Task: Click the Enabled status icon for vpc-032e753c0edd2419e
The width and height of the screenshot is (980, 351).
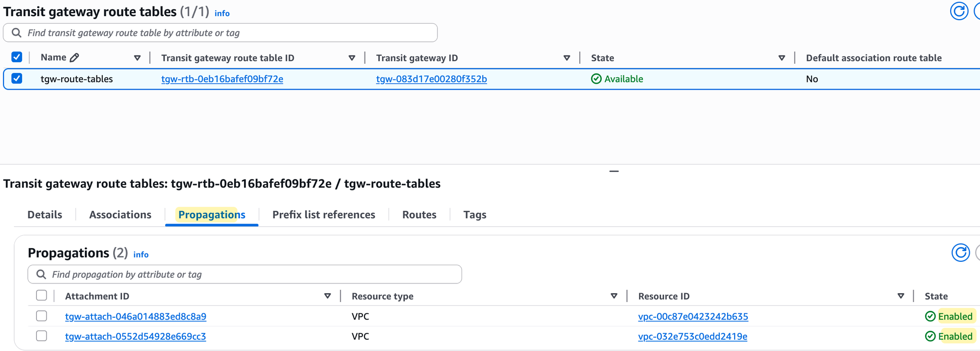Action: point(930,336)
